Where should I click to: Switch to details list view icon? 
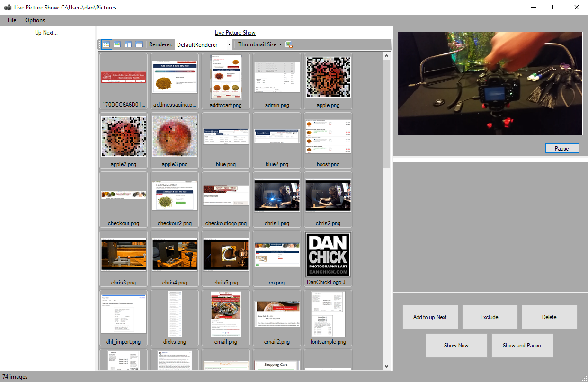coord(139,44)
